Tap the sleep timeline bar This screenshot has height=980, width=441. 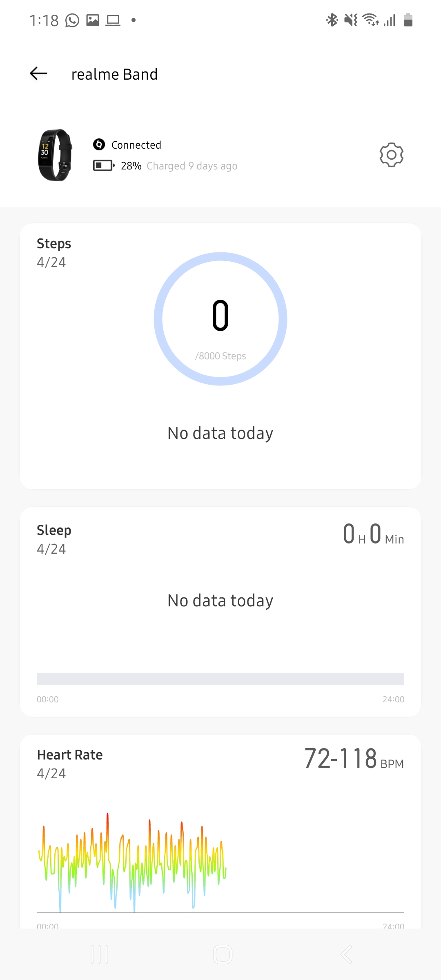click(x=220, y=679)
